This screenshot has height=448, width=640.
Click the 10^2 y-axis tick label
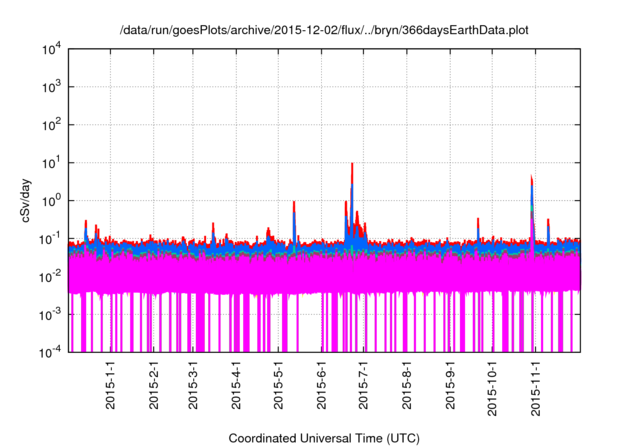click(51, 124)
